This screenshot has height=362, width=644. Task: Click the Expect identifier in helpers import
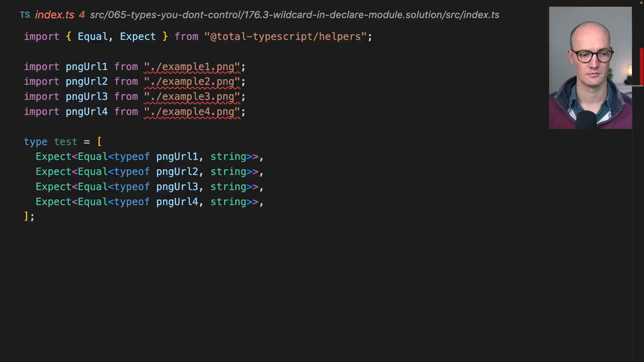138,36
